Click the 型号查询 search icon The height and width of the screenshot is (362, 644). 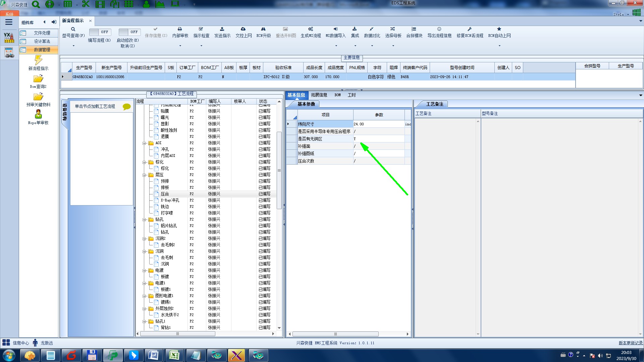point(73,29)
